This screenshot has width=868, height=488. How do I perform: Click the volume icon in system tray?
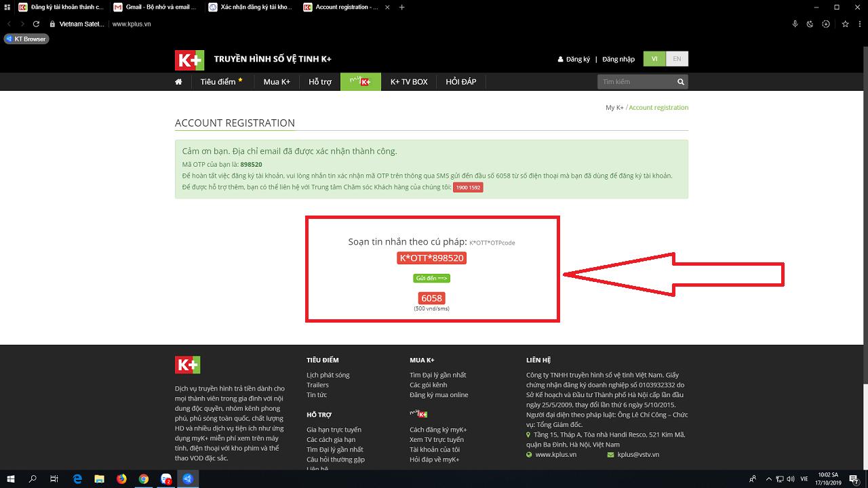coord(790,479)
